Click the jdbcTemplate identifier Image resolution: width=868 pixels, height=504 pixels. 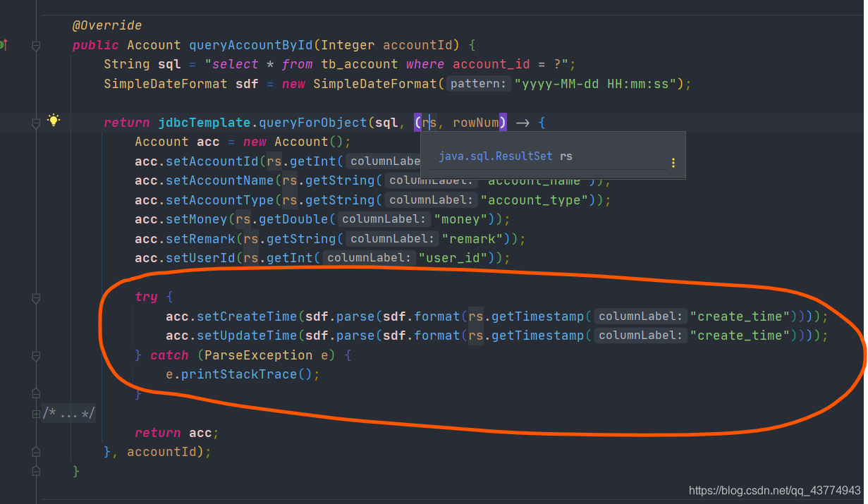coord(204,123)
